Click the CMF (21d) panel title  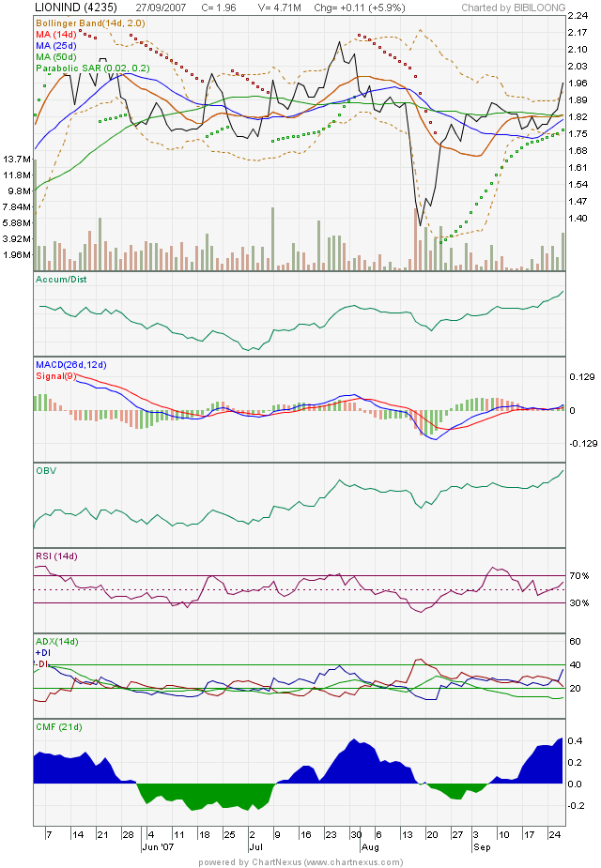point(59,728)
